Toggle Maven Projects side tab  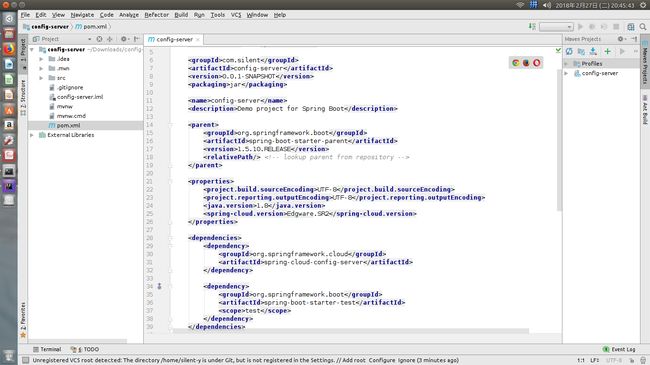pos(645,63)
